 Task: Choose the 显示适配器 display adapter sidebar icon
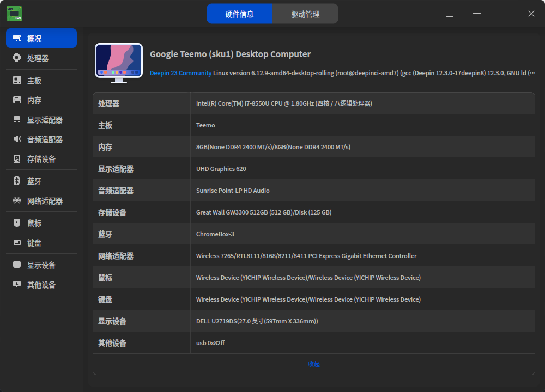point(17,119)
